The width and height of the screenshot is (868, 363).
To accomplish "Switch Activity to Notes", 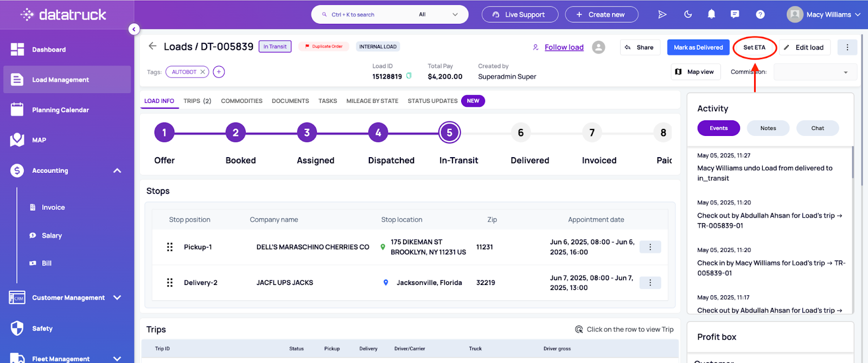I will 768,128.
